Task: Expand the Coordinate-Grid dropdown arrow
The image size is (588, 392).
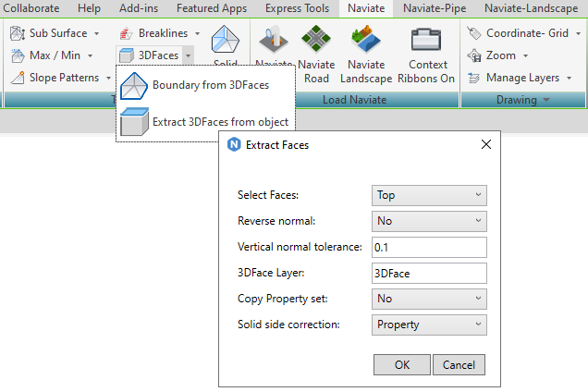Action: click(578, 33)
